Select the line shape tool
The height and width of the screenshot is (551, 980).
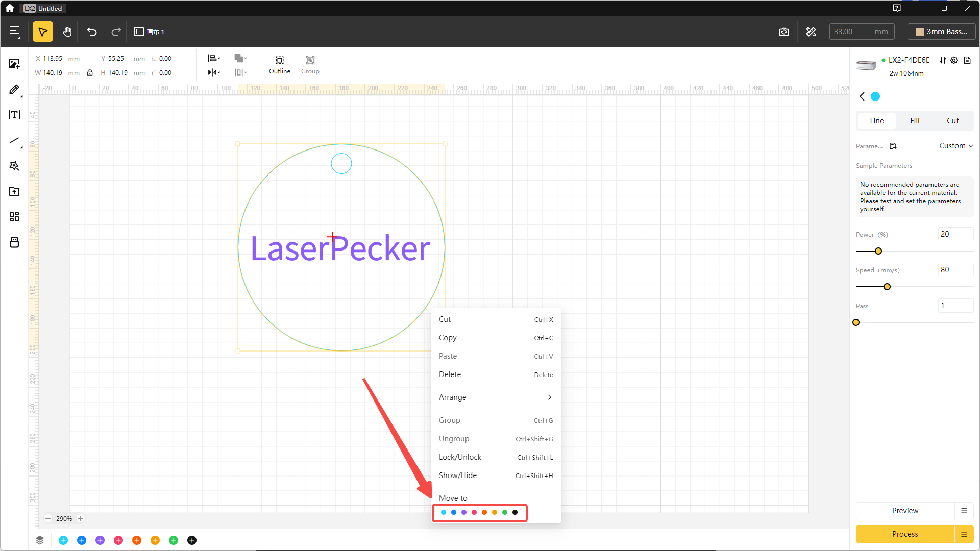[14, 141]
